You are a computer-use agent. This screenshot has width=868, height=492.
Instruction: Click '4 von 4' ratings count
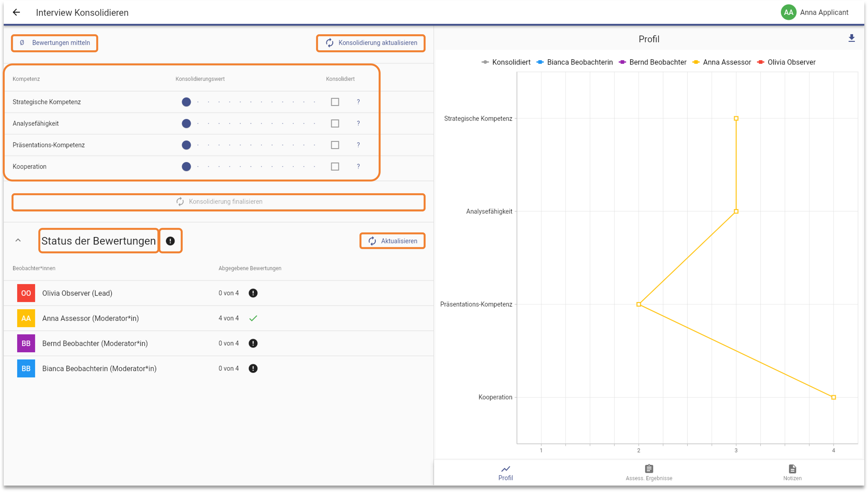pos(228,318)
